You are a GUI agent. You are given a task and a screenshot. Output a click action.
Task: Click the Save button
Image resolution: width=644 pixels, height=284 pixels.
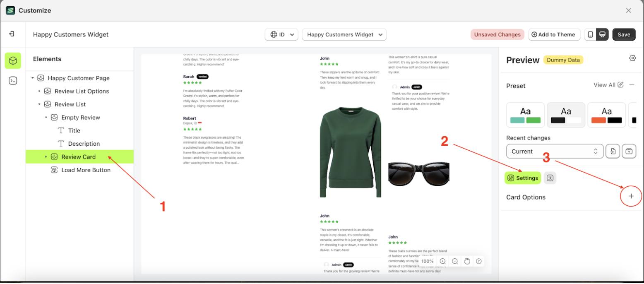coord(624,35)
